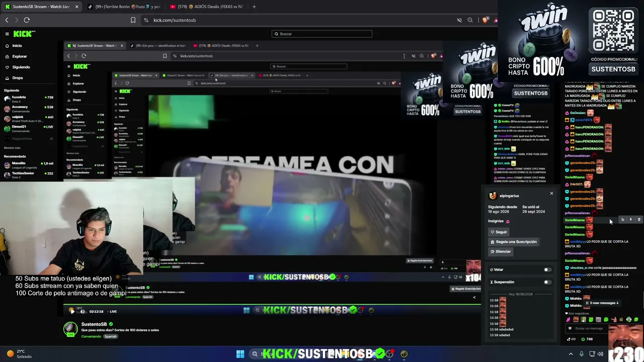Play the stream with the play button
The height and width of the screenshot is (362, 644).
(x=72, y=311)
